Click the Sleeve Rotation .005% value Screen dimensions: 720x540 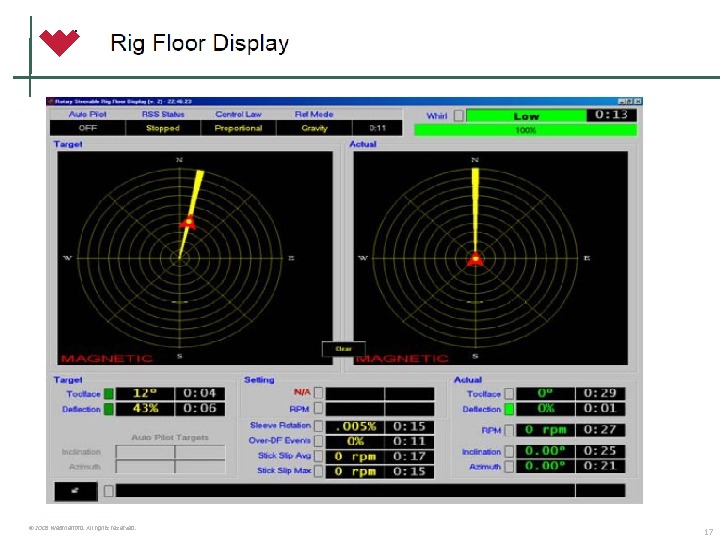[x=355, y=427]
